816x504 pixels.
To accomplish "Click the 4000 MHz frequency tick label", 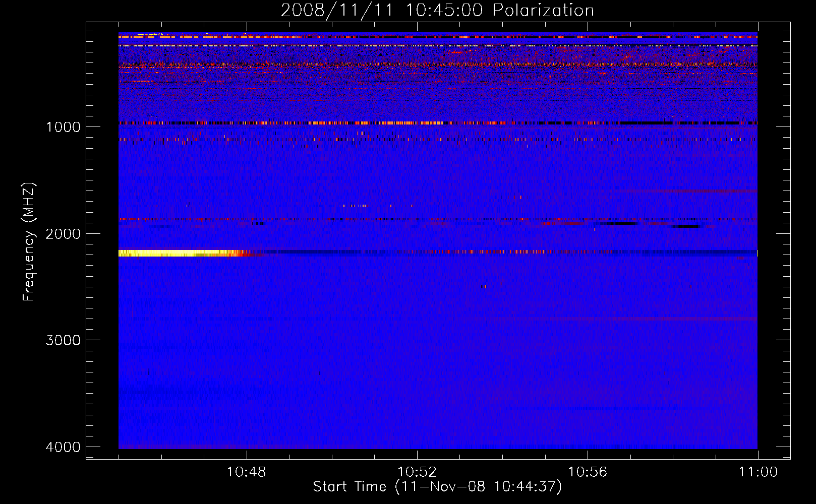I will pyautogui.click(x=63, y=447).
